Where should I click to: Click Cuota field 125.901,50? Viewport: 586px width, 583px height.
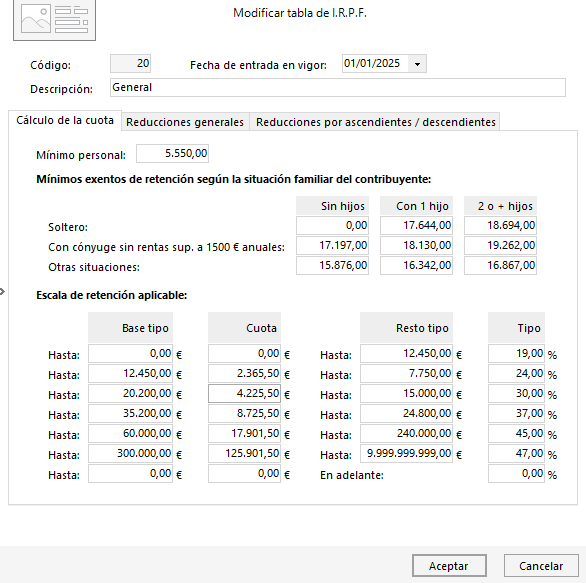244,454
